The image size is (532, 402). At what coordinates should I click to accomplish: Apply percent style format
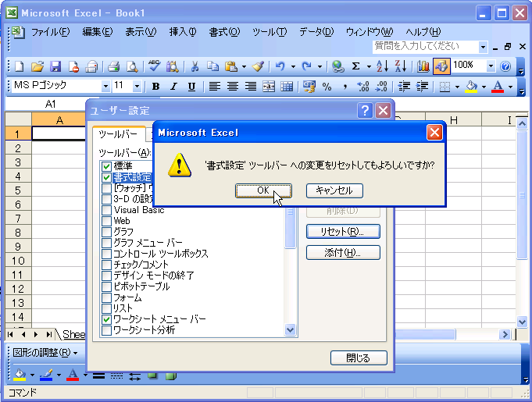pos(327,87)
